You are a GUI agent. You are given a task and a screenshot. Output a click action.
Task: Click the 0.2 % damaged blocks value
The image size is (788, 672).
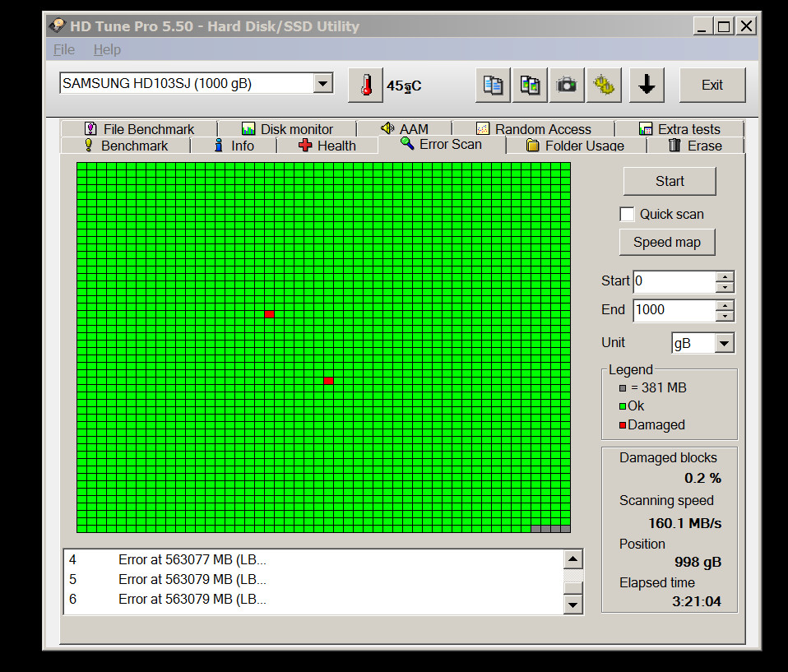pyautogui.click(x=702, y=478)
